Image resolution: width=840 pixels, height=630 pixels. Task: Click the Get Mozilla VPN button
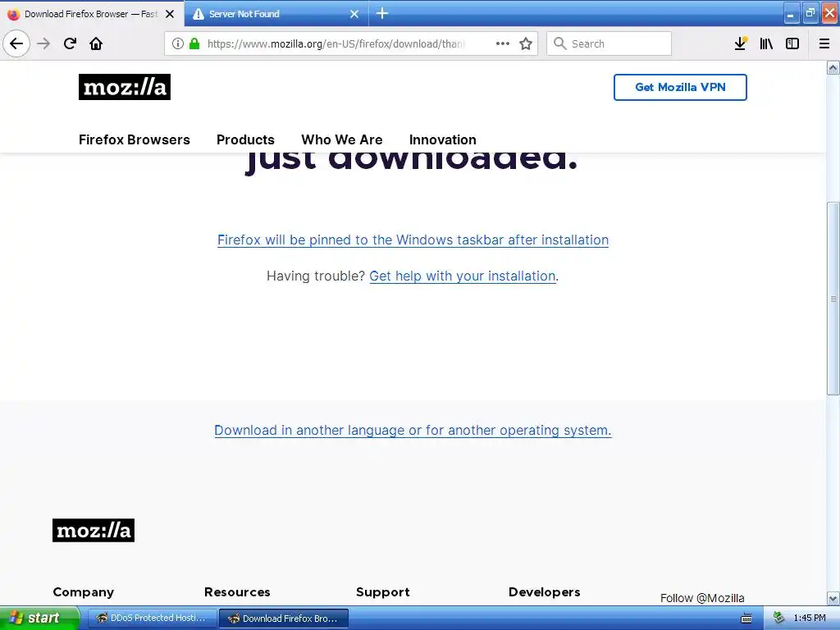(680, 87)
